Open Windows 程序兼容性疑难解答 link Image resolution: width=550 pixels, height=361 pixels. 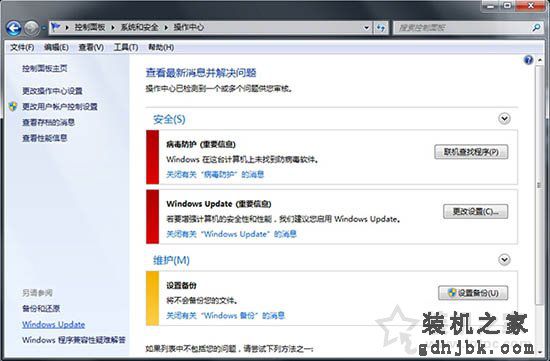[x=74, y=340]
